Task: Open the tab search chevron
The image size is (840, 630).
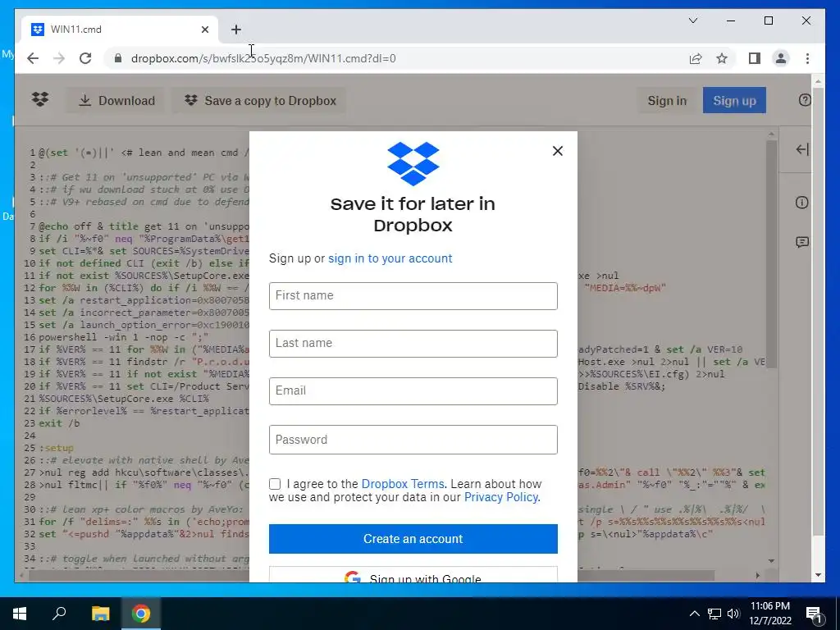Action: 692,21
